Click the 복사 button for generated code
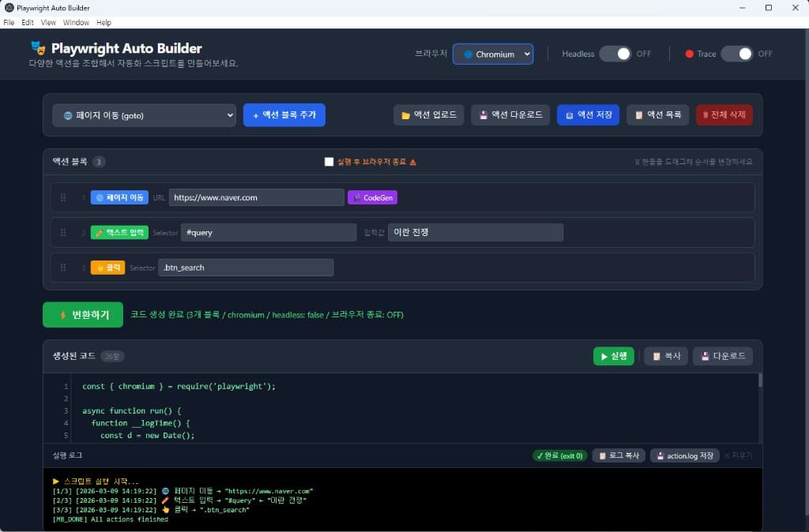 click(665, 356)
